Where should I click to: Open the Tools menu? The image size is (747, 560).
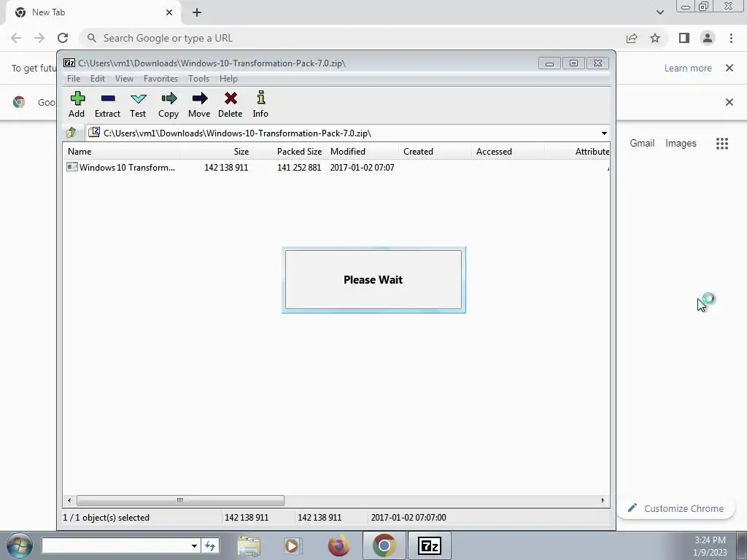[x=198, y=79]
